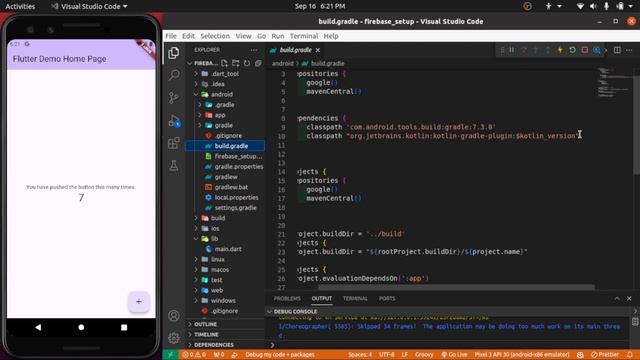Open the Edit menu
The width and height of the screenshot is (640, 360).
point(188,36)
